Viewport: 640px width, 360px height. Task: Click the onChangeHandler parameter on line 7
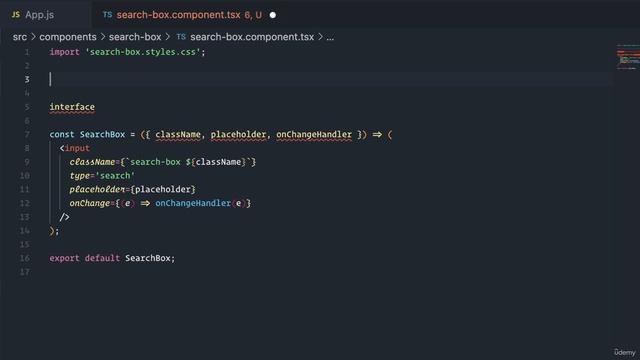[314, 135]
